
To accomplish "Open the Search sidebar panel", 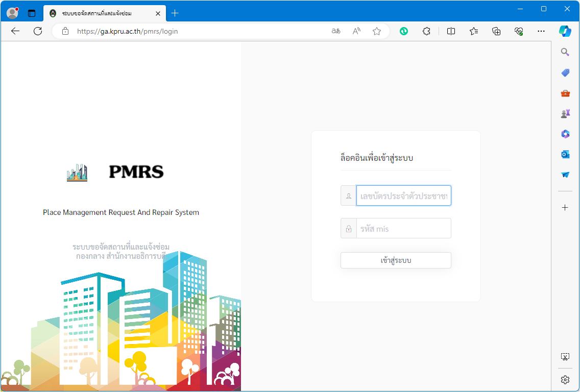I will click(x=565, y=52).
